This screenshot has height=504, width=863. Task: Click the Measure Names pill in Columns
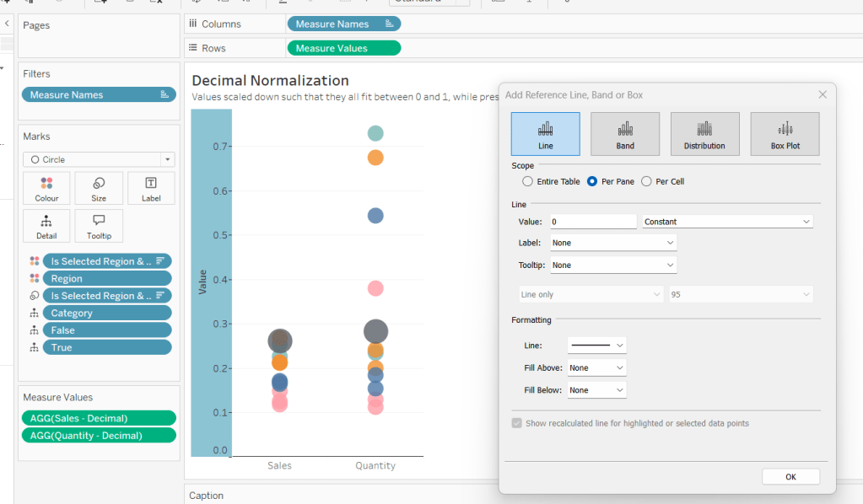[343, 24]
